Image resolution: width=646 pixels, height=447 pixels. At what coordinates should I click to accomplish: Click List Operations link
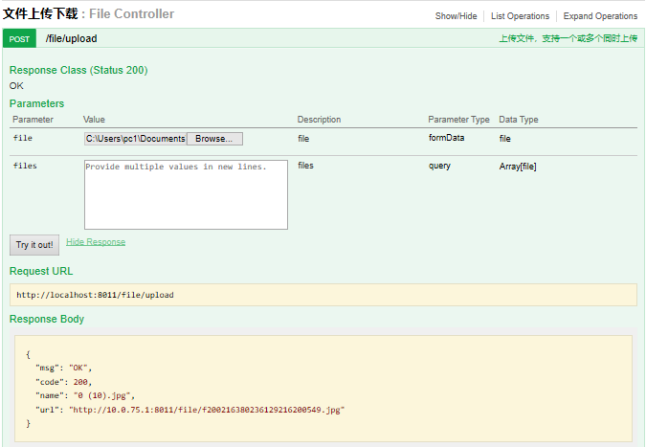coord(520,16)
